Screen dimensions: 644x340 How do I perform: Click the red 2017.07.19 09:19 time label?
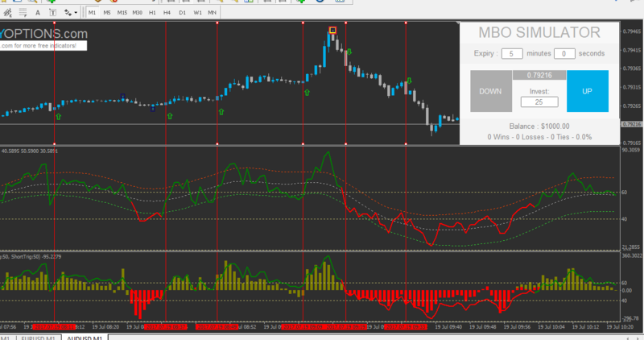point(346,327)
